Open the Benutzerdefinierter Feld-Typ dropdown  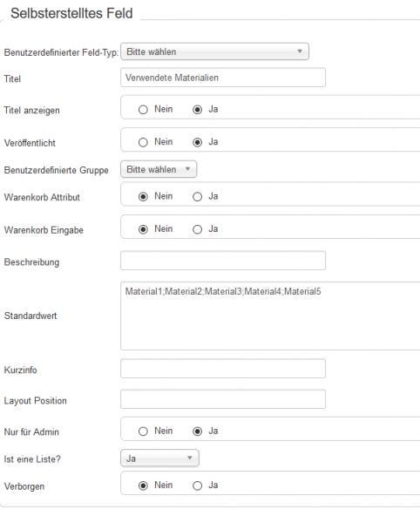point(214,51)
